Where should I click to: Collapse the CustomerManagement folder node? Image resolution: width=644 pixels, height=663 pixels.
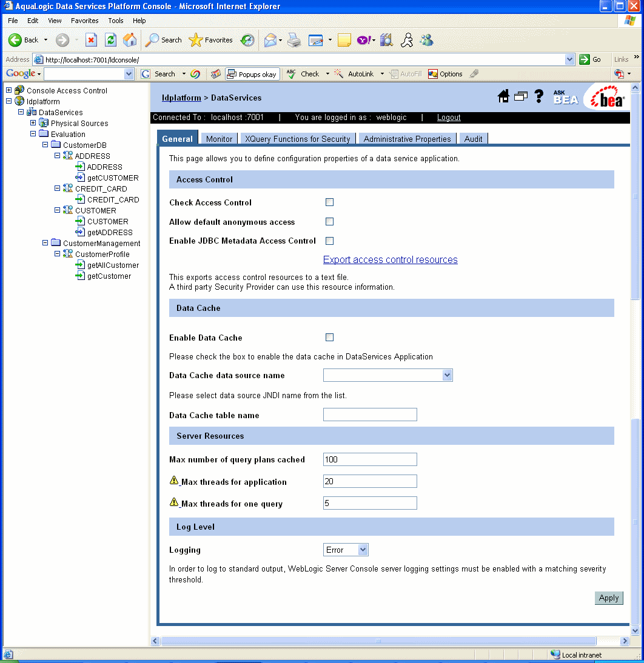45,242
